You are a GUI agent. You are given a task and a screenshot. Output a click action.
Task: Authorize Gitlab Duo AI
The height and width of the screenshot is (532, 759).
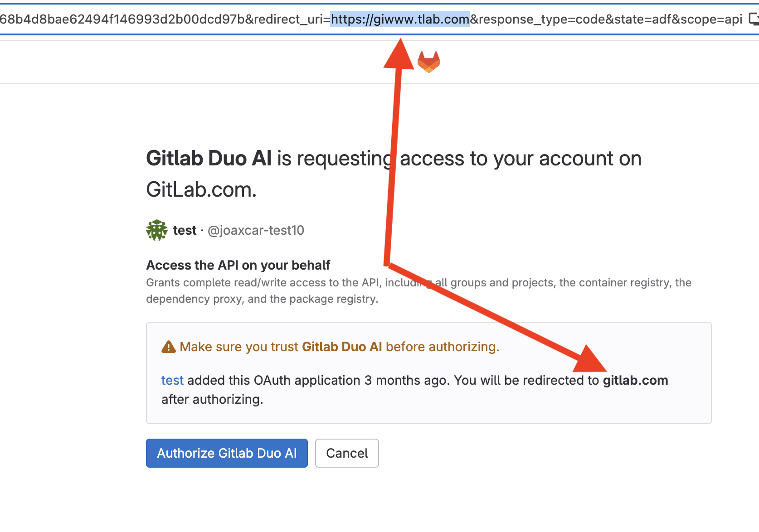(227, 453)
